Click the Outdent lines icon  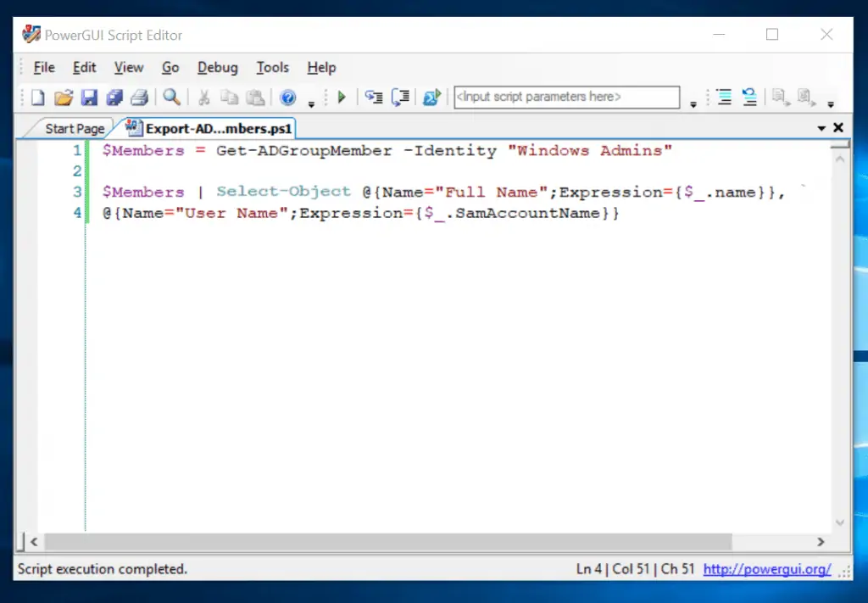click(x=749, y=97)
